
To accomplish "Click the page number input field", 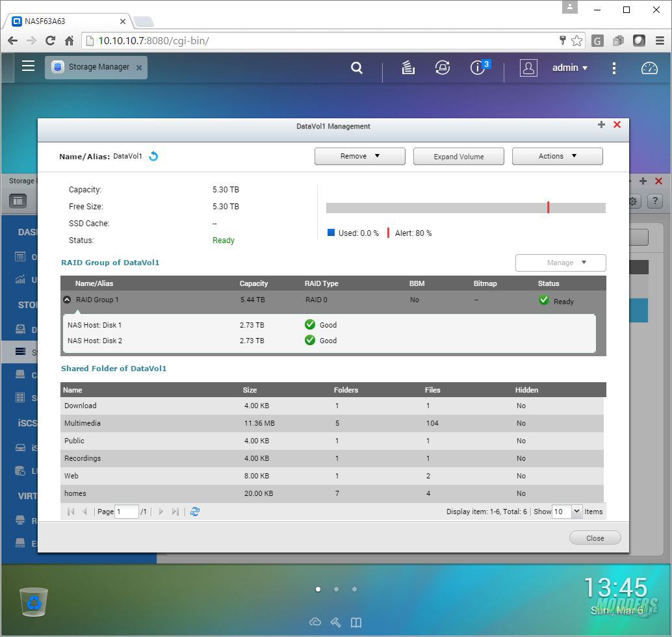I will click(x=127, y=512).
